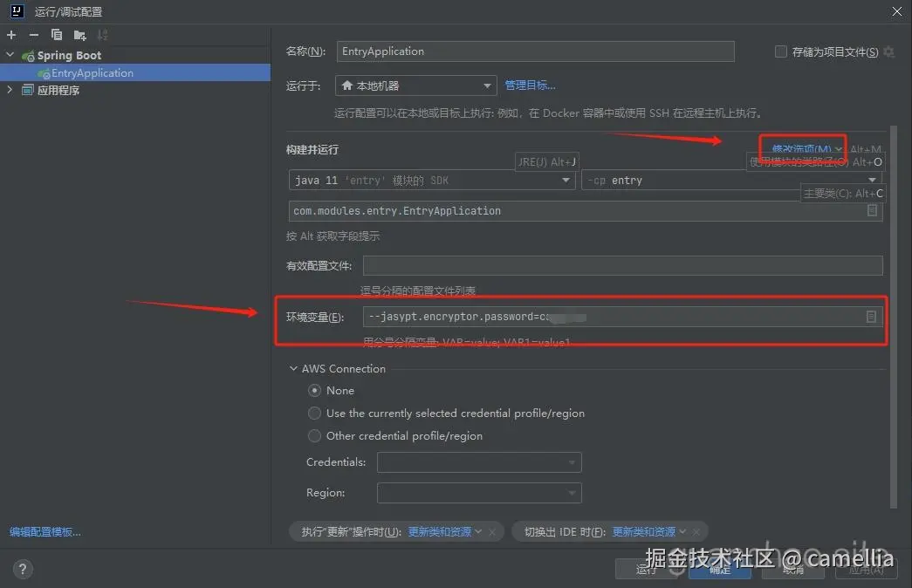Viewport: 912px width, 588px height.
Task: Remove the on-update action chip
Action: [492, 531]
